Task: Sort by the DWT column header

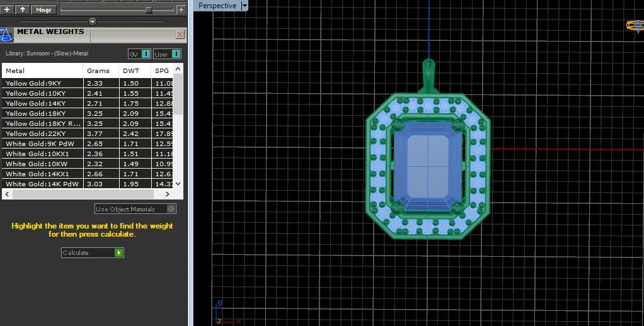Action: coord(135,70)
